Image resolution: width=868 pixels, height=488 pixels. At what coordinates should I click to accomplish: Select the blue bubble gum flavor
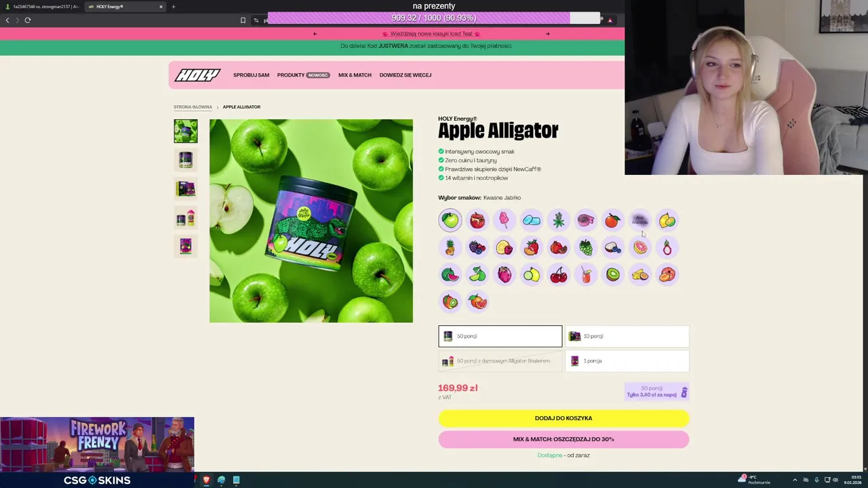532,220
